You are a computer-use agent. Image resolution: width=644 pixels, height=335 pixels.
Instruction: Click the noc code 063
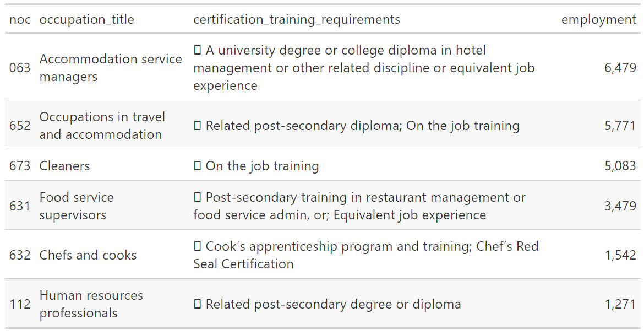[20, 68]
